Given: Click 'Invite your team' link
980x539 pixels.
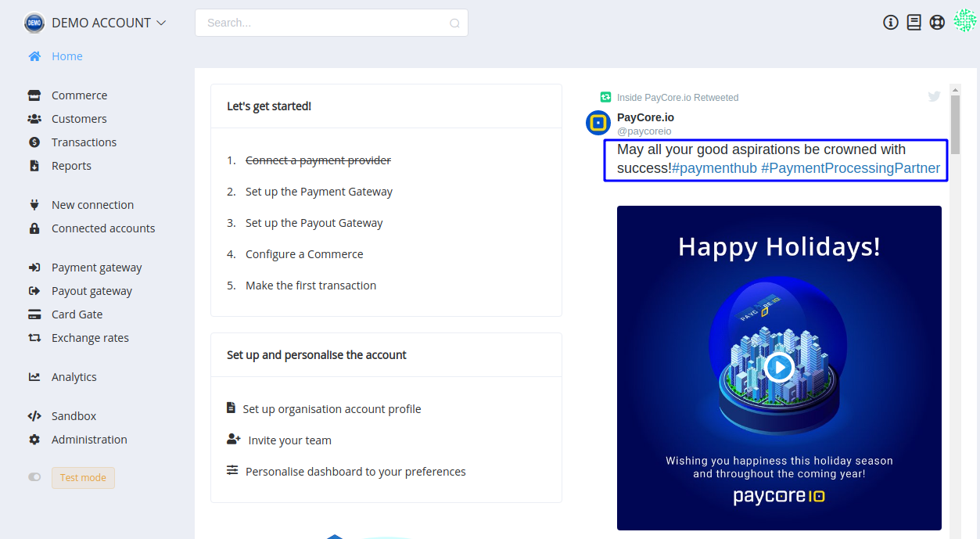Looking at the screenshot, I should (x=289, y=440).
